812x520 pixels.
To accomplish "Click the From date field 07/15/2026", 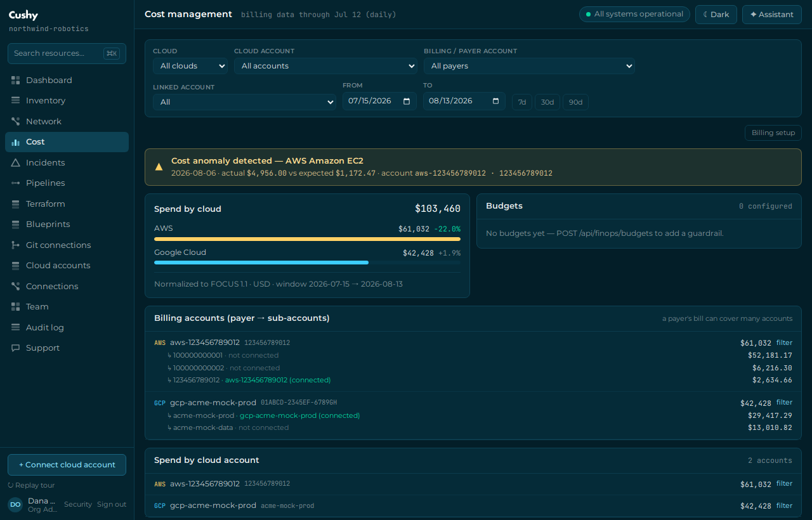I will click(x=379, y=101).
